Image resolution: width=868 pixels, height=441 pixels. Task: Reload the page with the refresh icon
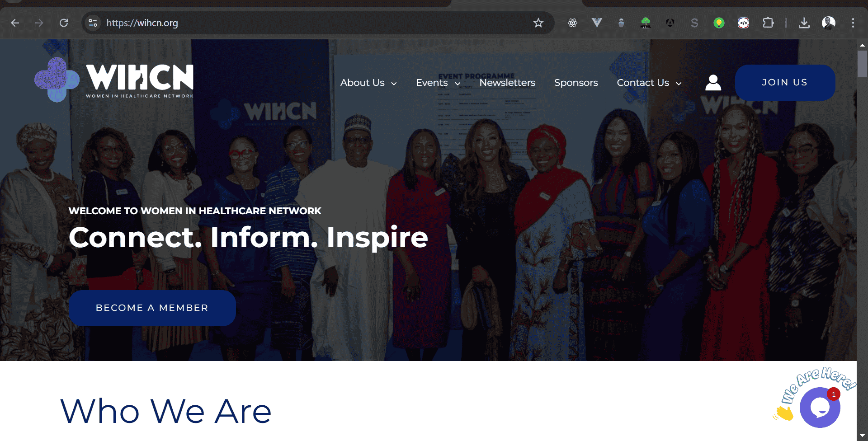pos(64,23)
